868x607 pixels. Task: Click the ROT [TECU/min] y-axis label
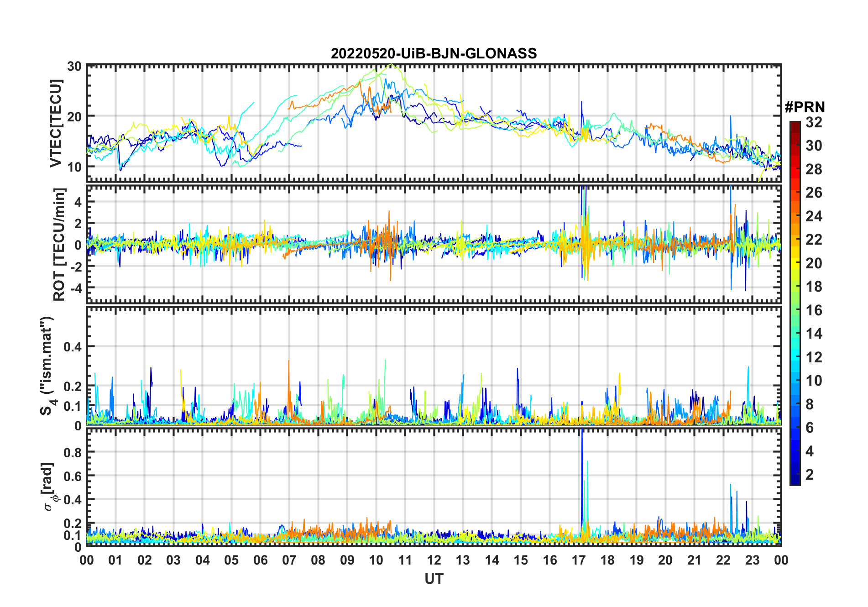[59, 244]
